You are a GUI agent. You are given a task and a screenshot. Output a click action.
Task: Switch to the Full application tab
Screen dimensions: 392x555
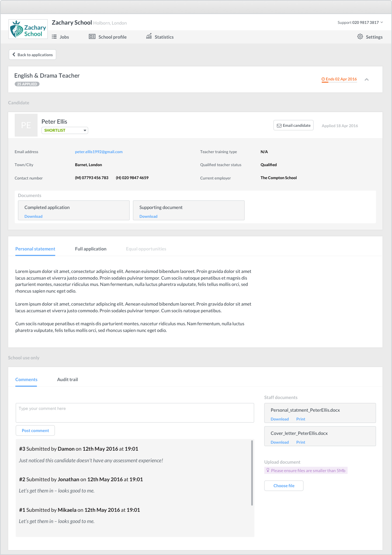click(91, 249)
